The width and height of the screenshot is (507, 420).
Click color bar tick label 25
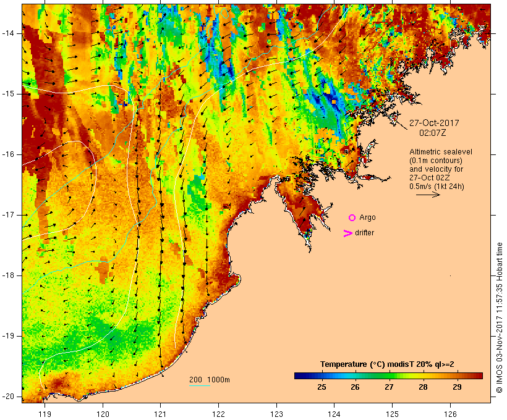click(x=322, y=387)
